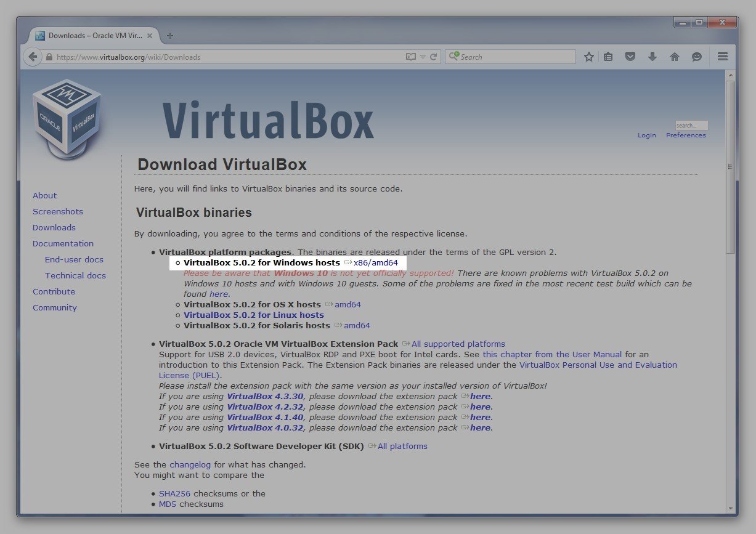Open the Hello chat smiley icon
The width and height of the screenshot is (756, 534).
point(697,57)
